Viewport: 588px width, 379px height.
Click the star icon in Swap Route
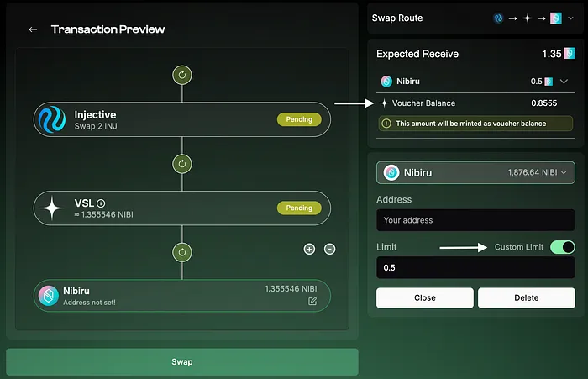528,18
